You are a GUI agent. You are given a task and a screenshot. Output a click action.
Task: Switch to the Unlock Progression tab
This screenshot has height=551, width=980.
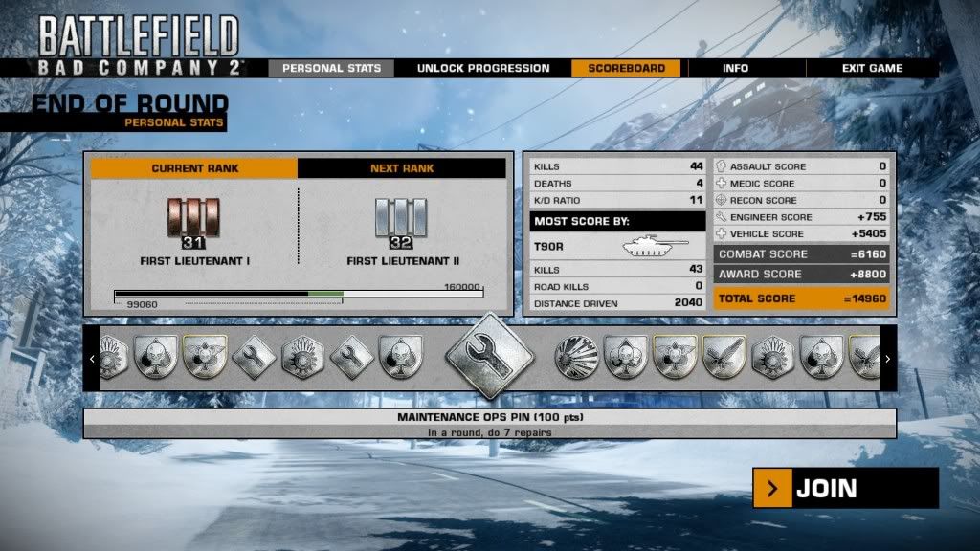pos(483,69)
